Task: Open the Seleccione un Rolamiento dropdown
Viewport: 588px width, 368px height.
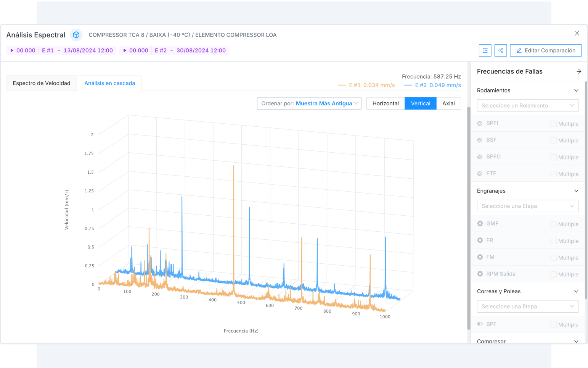Action: [527, 105]
